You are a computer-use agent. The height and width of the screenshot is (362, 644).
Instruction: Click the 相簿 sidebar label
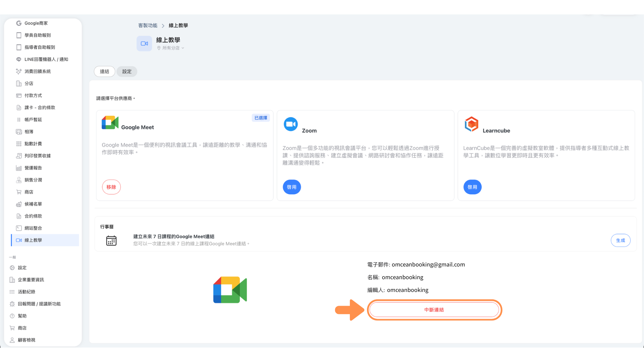coord(29,132)
